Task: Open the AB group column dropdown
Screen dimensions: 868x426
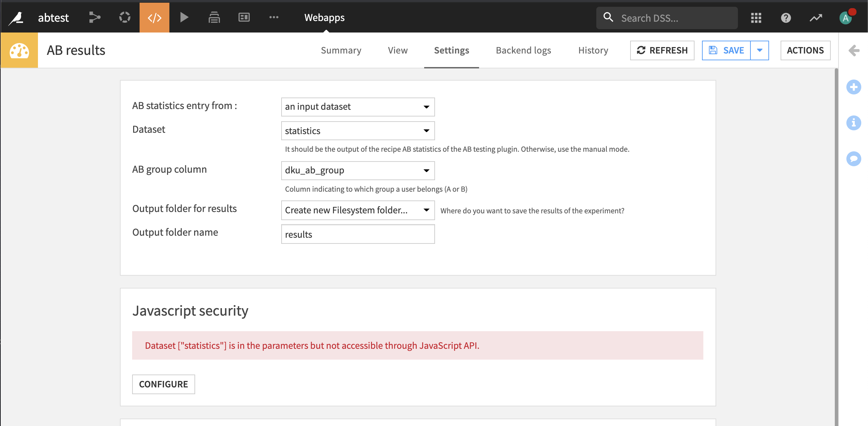Action: coord(358,171)
